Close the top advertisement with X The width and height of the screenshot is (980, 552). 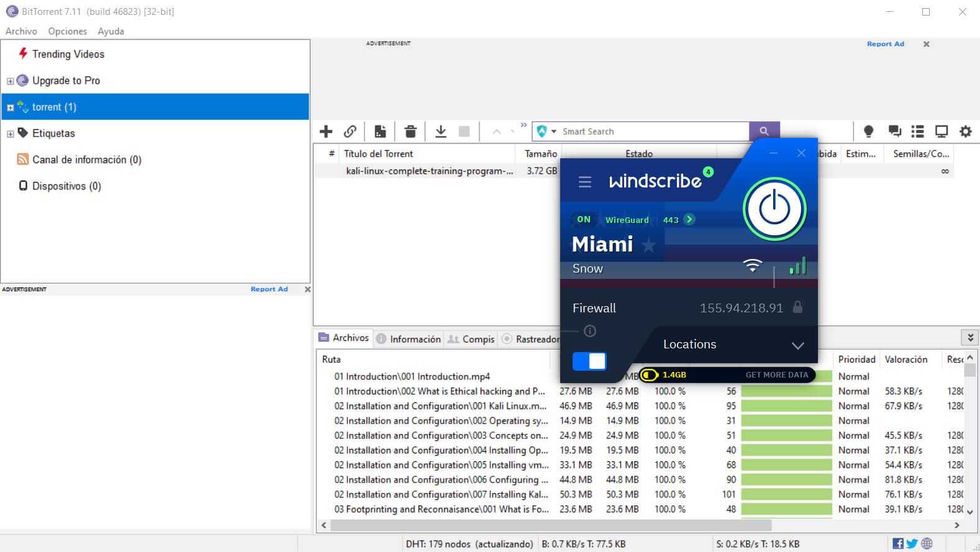[x=926, y=44]
